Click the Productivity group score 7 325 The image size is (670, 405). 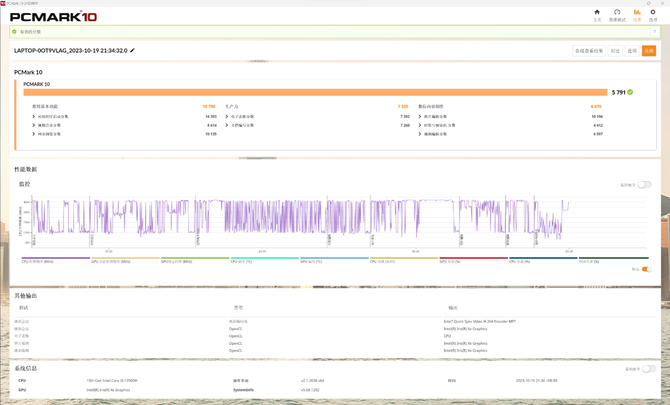(403, 106)
